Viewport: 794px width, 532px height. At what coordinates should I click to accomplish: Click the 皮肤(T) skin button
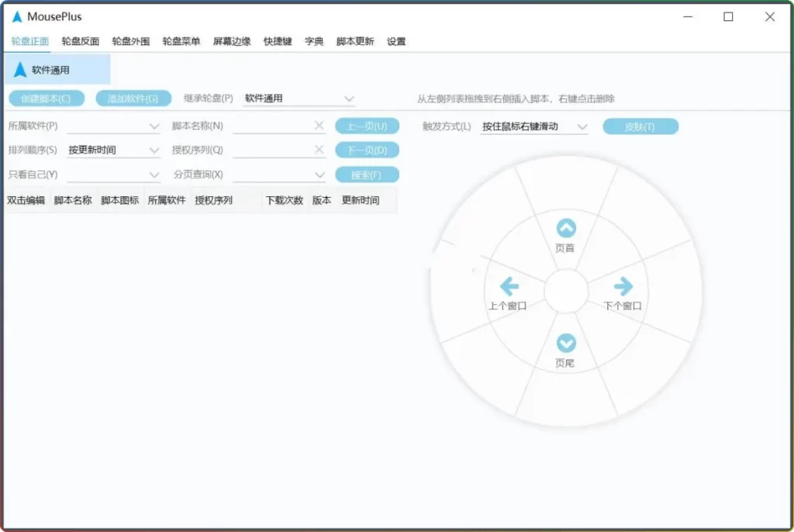pyautogui.click(x=640, y=126)
